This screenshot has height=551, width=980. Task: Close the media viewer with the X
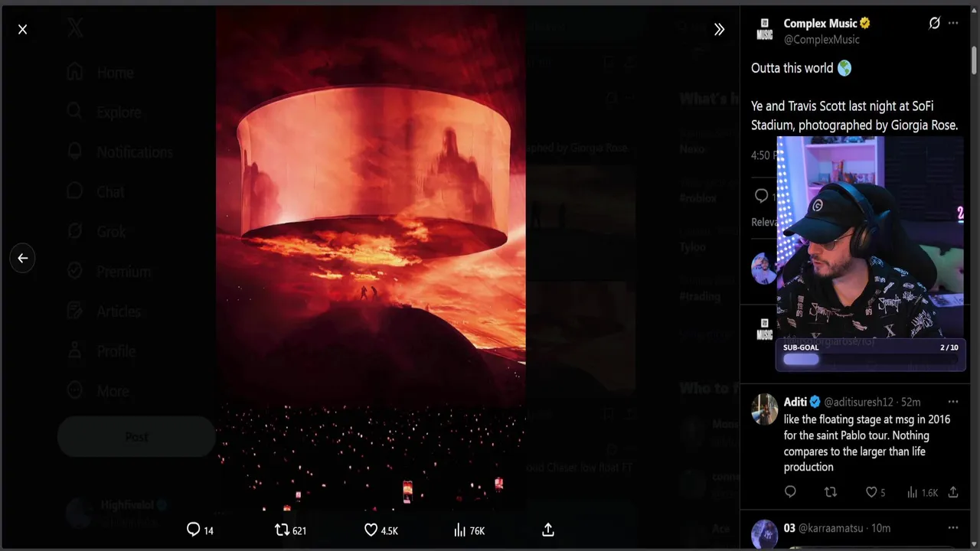coord(22,29)
